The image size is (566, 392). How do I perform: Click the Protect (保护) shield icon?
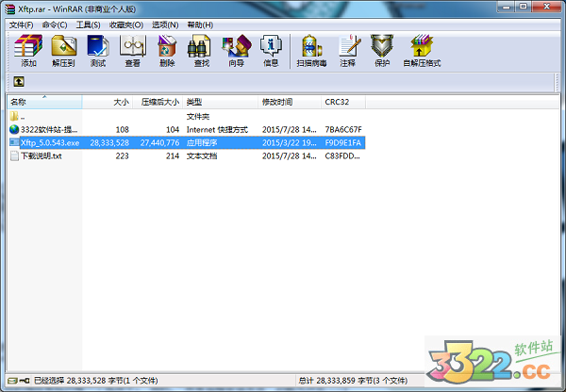click(382, 51)
